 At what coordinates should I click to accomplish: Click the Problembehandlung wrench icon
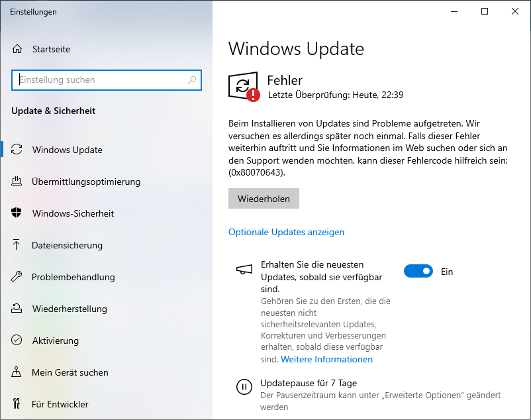[17, 276]
